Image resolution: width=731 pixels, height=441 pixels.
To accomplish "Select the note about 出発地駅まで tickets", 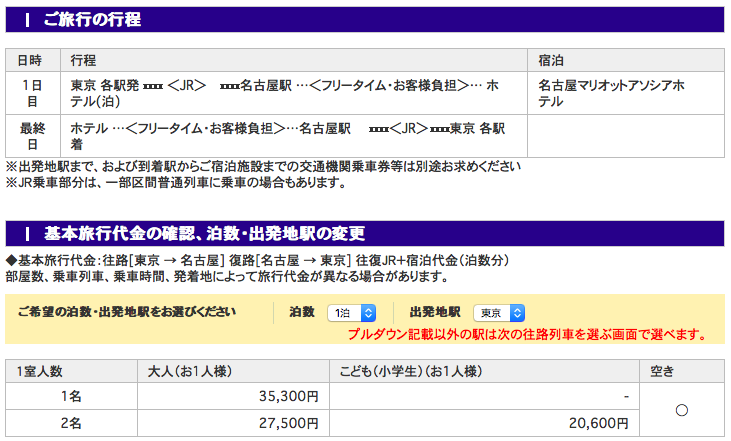I will pyautogui.click(x=263, y=166).
